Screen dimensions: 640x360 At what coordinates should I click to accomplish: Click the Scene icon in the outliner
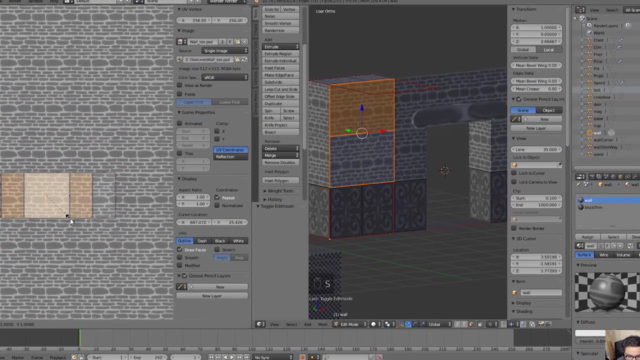(583, 18)
